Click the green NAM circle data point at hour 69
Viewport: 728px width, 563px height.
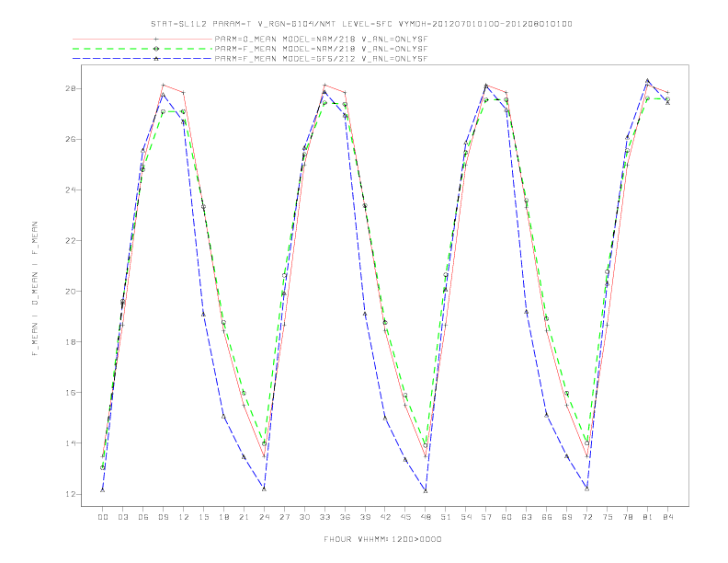coord(566,394)
